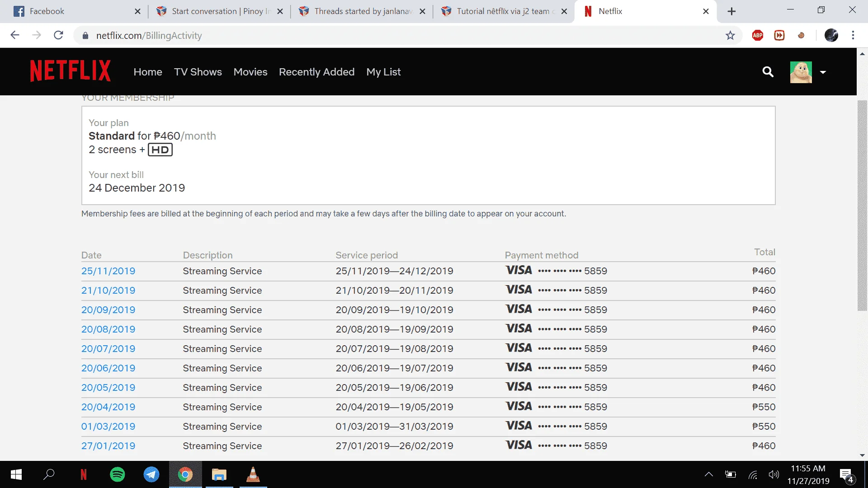Image resolution: width=868 pixels, height=488 pixels.
Task: Open Telegram from taskbar
Action: 151,474
